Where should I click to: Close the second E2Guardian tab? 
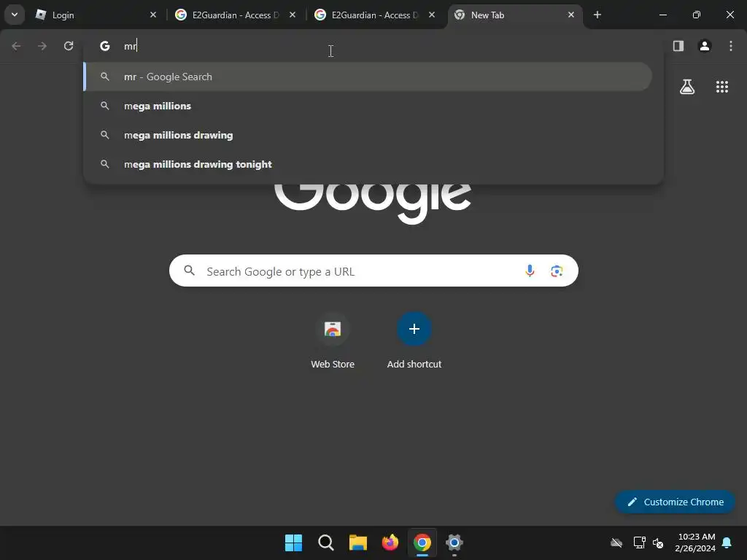(432, 15)
